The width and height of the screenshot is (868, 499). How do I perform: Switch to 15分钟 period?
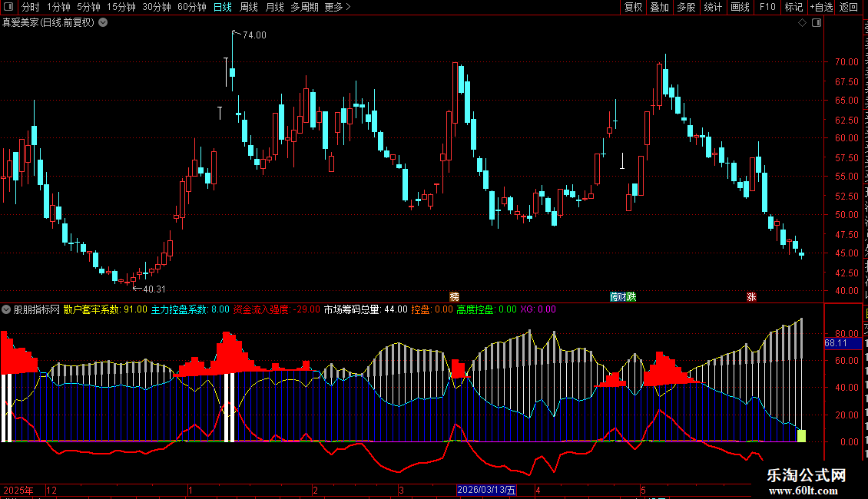(x=121, y=7)
